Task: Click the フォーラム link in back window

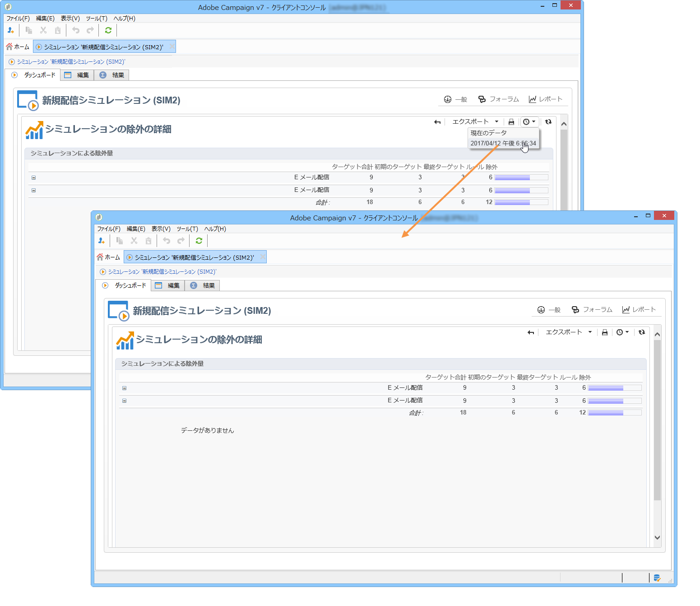Action: 499,99
